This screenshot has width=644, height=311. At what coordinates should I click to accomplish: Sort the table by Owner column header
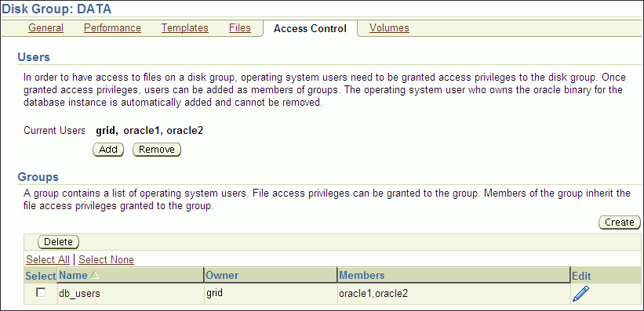222,275
